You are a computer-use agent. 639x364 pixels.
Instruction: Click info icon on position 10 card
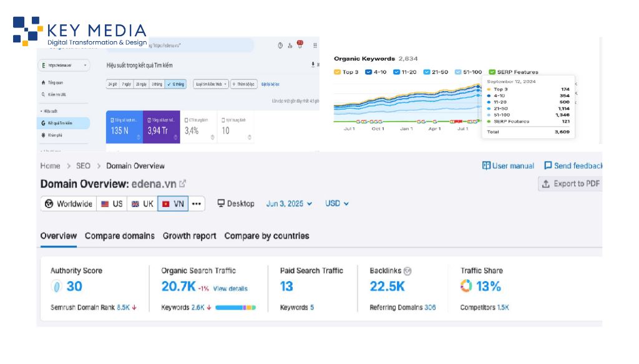click(x=250, y=137)
